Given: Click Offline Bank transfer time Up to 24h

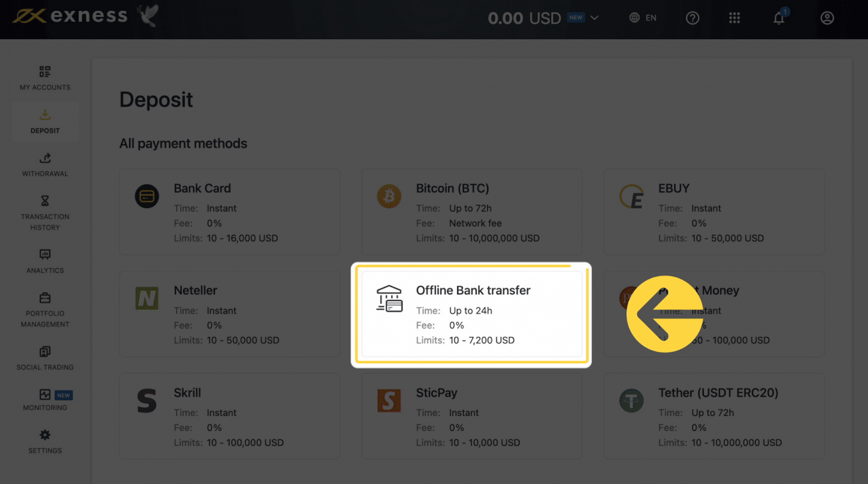Looking at the screenshot, I should (470, 311).
